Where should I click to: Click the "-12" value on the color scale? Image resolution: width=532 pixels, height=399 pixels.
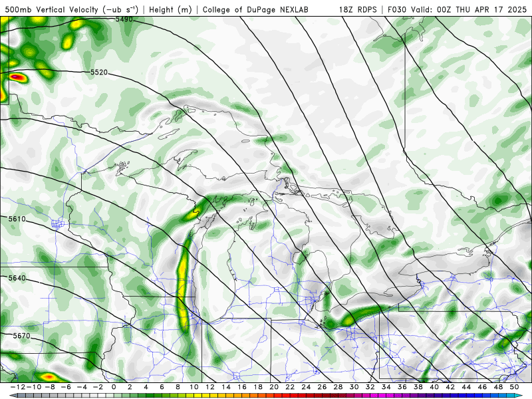coord(17,387)
